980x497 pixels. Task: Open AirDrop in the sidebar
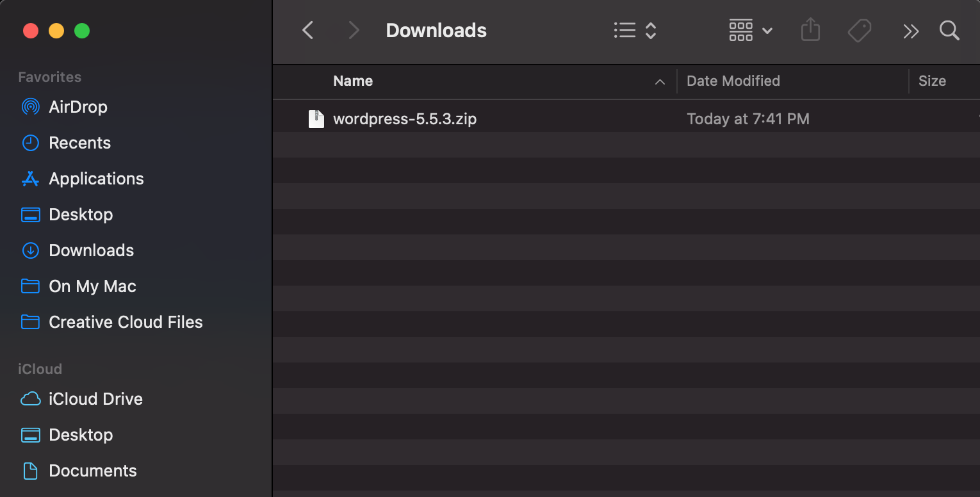coord(78,107)
